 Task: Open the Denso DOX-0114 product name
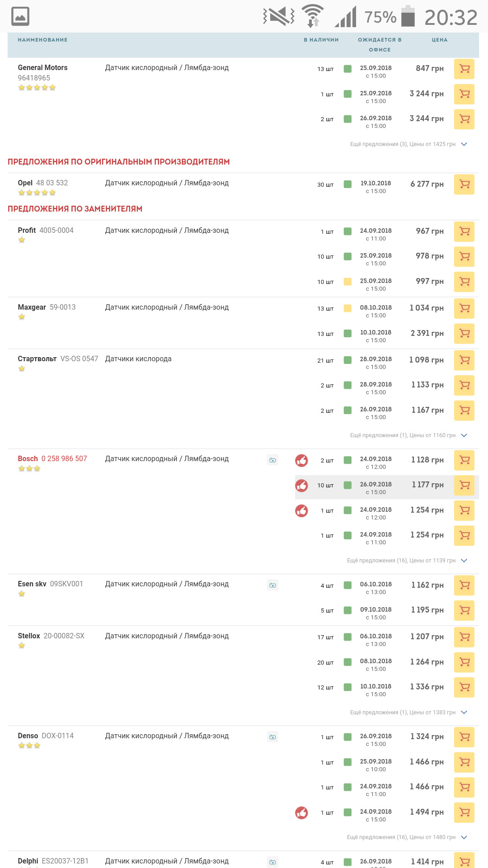(x=46, y=736)
